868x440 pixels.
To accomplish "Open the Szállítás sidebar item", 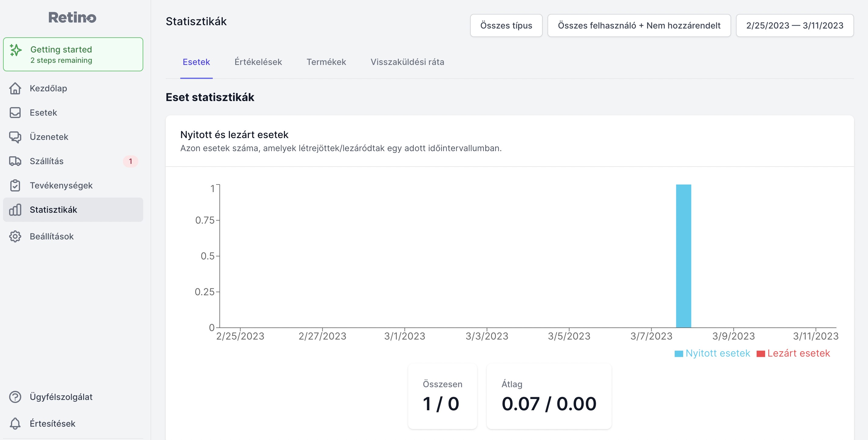I will point(73,161).
